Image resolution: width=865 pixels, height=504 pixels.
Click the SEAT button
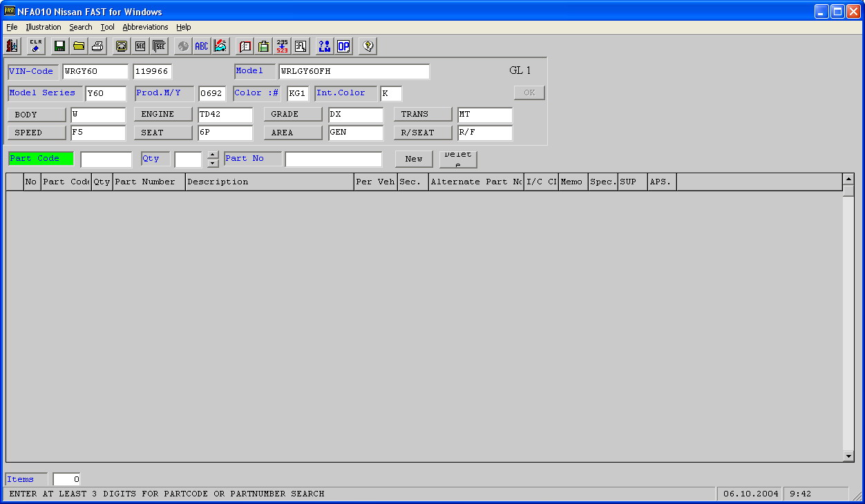(x=163, y=133)
